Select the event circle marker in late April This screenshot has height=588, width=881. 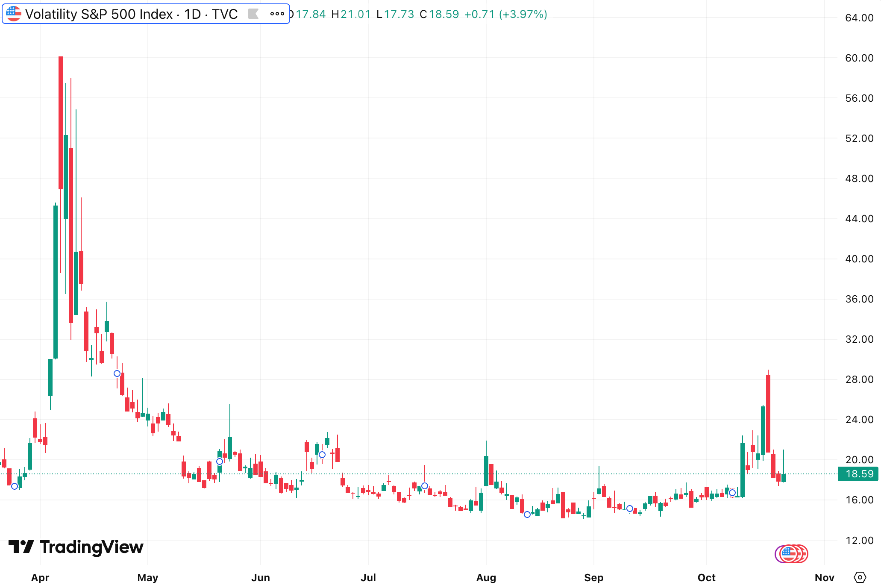[117, 373]
